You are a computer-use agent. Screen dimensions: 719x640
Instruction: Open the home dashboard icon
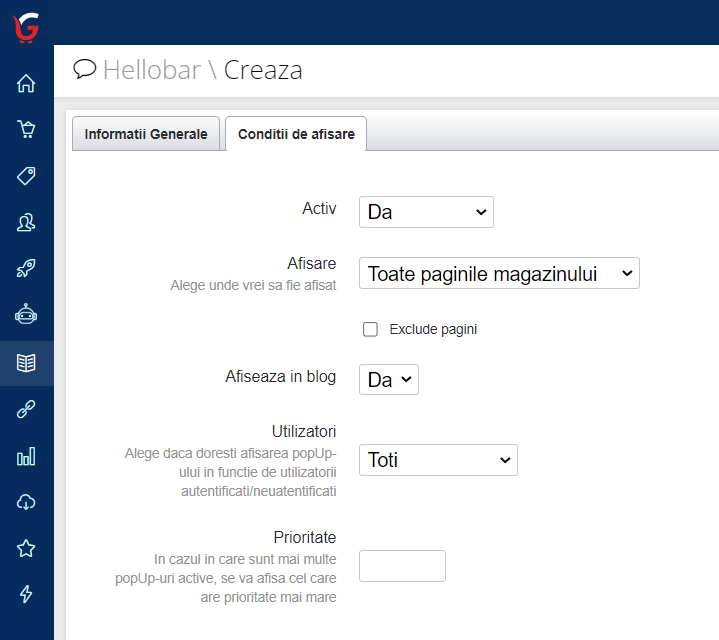tap(26, 84)
